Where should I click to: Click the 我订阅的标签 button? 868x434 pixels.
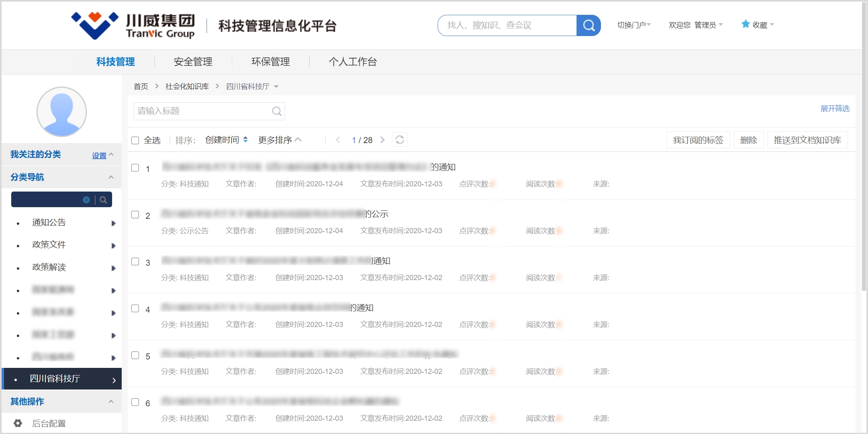pyautogui.click(x=698, y=140)
